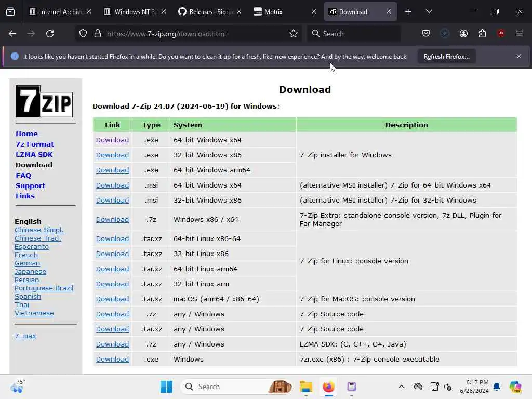
Task: Download macOS arm64/x86-64 tar.xz
Action: click(112, 299)
